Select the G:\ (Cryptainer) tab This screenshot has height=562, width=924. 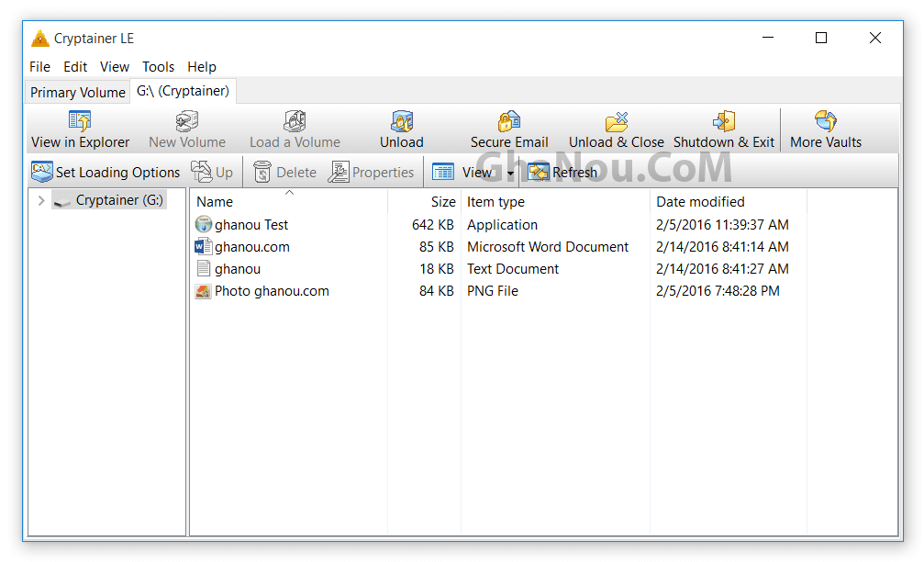[x=183, y=91]
